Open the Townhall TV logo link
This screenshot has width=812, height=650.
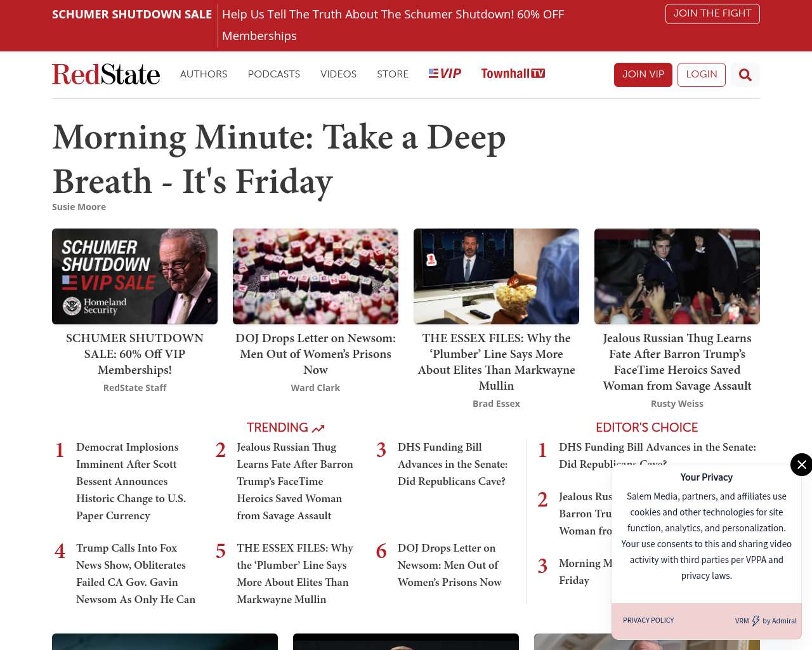[513, 74]
